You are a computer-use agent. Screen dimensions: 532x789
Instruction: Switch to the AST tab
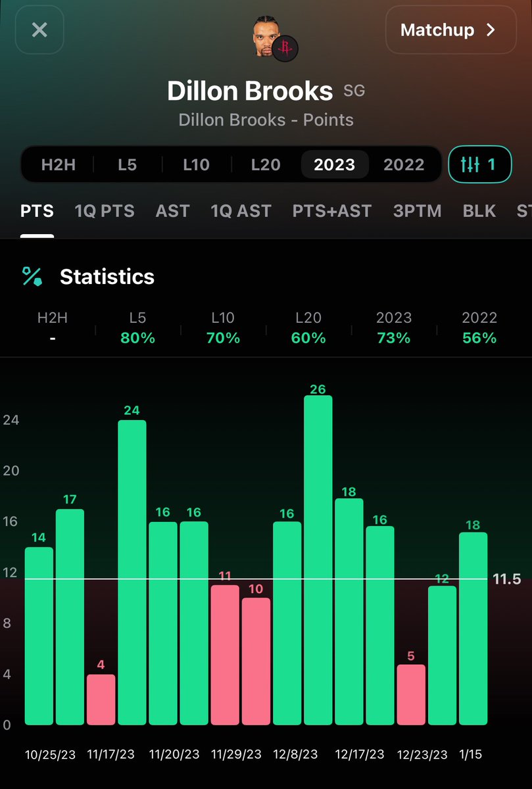tap(172, 211)
